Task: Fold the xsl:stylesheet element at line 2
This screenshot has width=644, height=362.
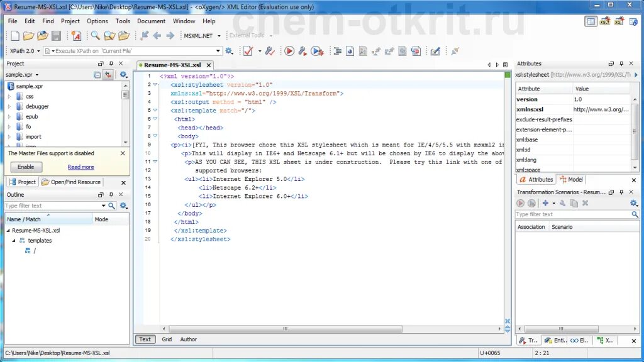Action: [155, 85]
